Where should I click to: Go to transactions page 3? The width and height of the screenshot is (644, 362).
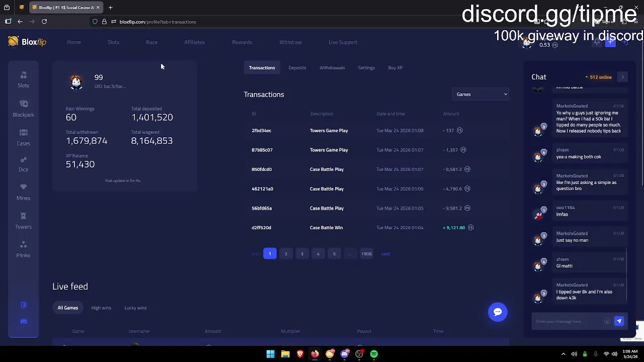(x=302, y=254)
